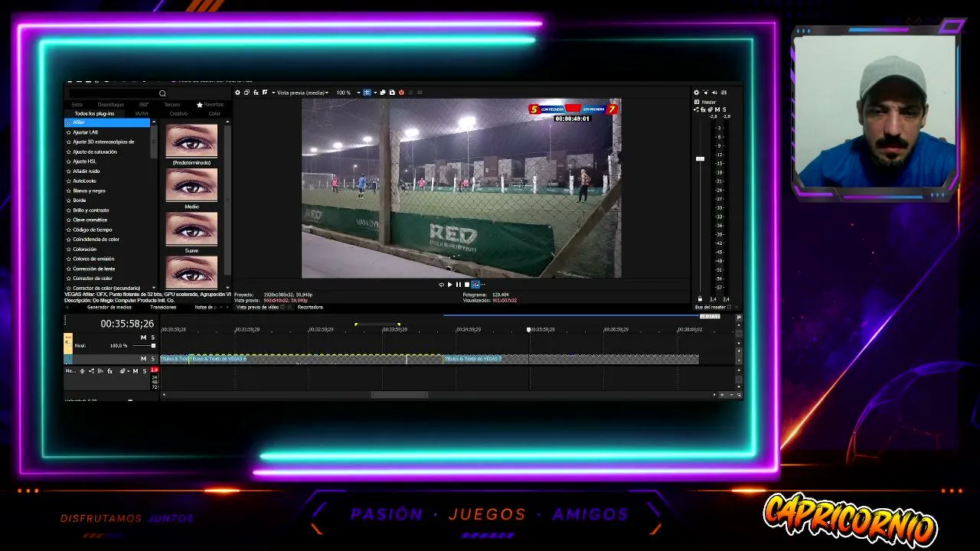This screenshot has width=980, height=551.
Task: Switch to the Todos los plug-ins tab
Action: pyautogui.click(x=94, y=114)
